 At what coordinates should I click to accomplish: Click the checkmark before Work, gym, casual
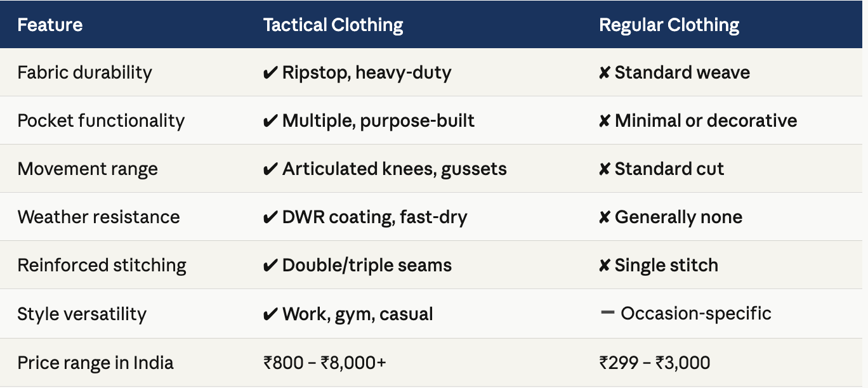[x=270, y=314]
